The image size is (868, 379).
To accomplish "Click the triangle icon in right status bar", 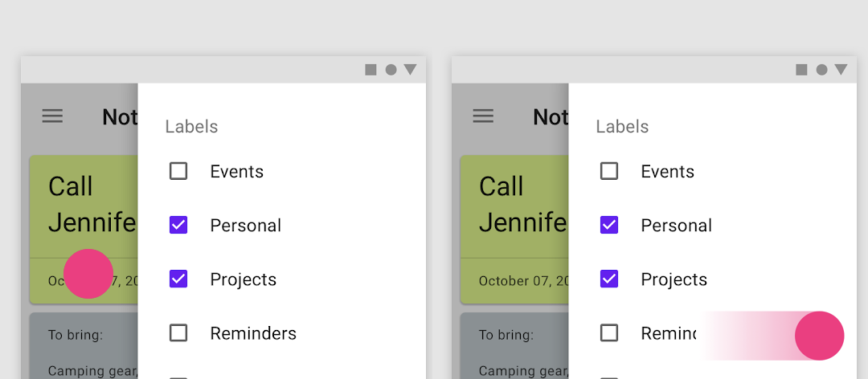I will point(841,70).
